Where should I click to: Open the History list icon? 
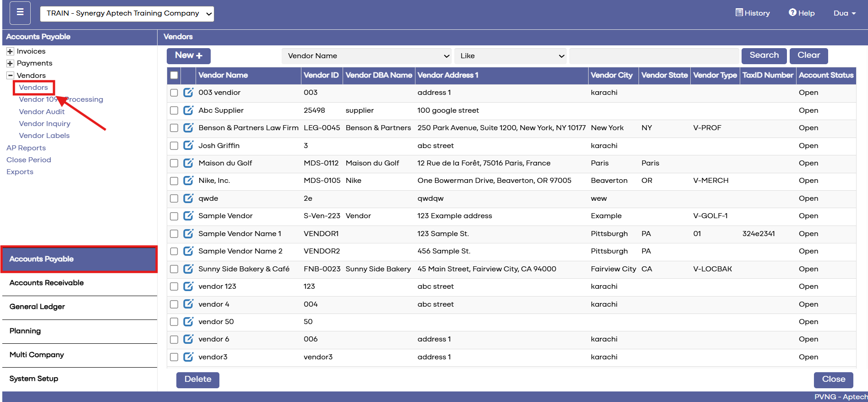click(739, 12)
